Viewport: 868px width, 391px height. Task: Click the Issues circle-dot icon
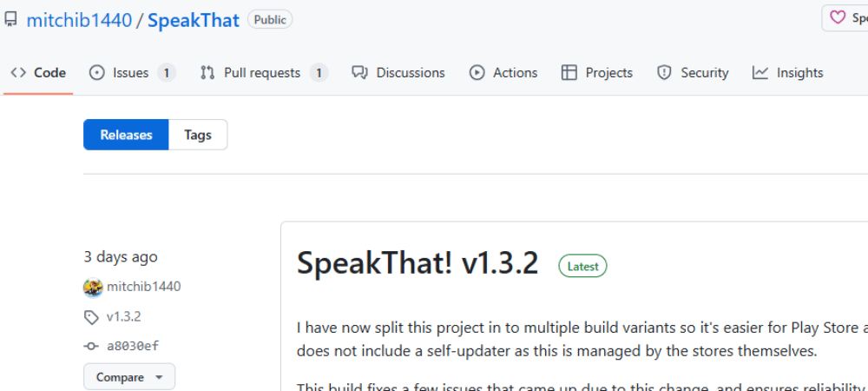[97, 72]
